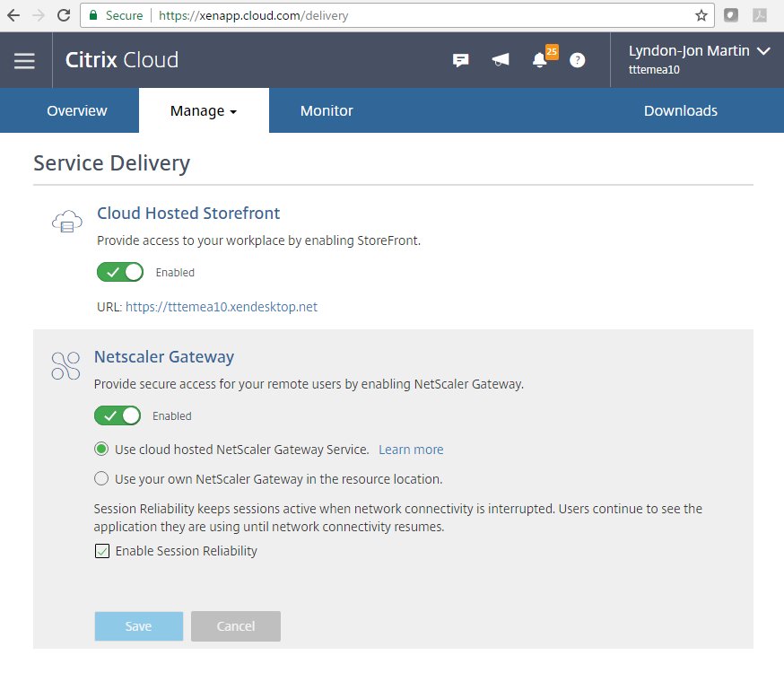Uncheck Enable Session Reliability checkbox

102,551
